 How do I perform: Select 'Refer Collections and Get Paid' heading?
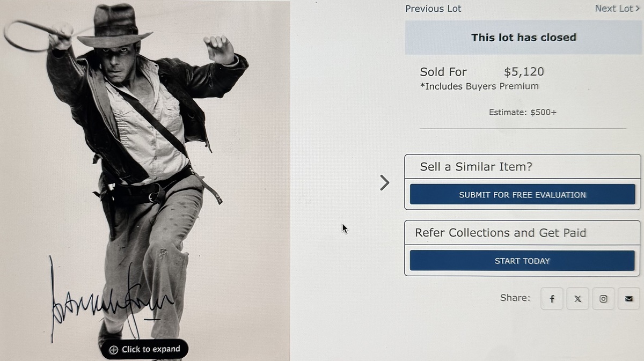[500, 233]
